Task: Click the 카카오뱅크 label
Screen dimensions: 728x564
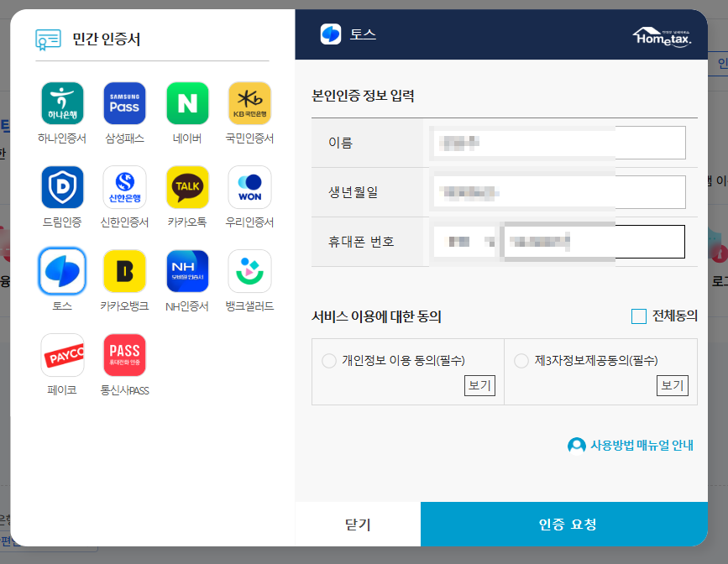Action: [x=124, y=306]
